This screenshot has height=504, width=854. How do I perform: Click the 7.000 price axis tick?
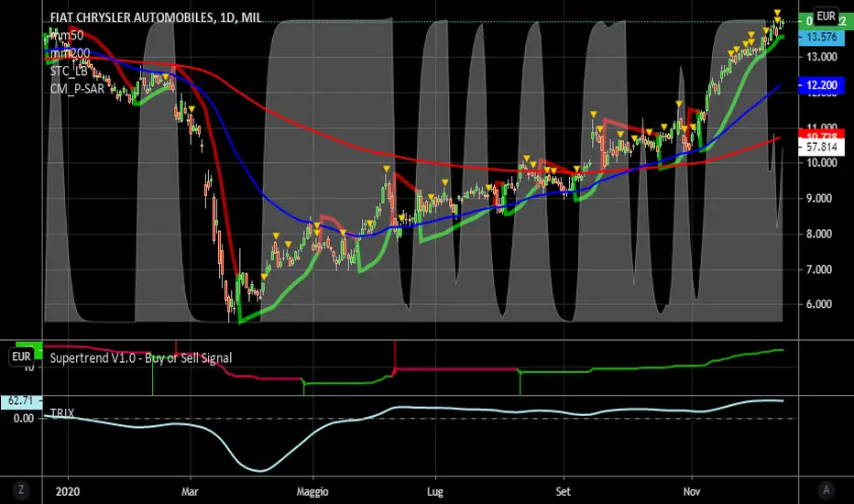(x=818, y=269)
